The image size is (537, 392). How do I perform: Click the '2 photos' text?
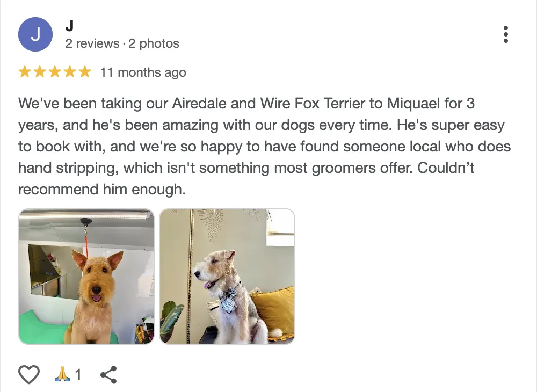coord(154,44)
